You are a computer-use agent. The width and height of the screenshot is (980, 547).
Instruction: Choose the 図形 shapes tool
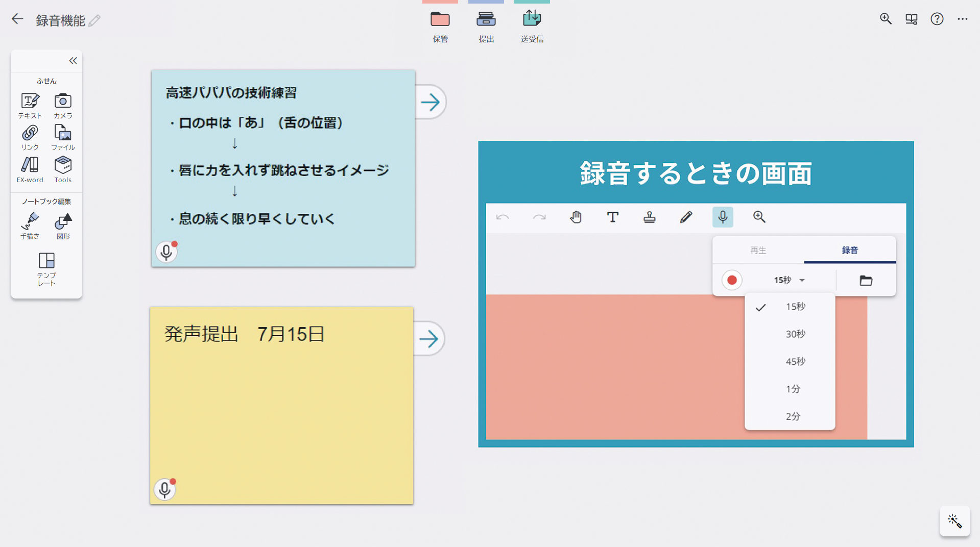(x=63, y=226)
